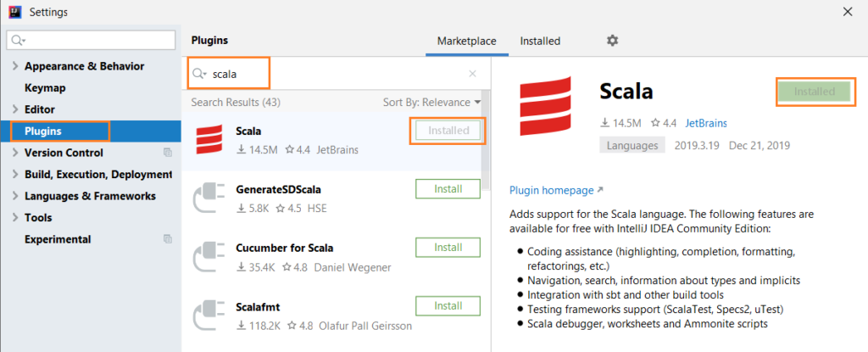
Task: Open Keymap settings
Action: [46, 88]
